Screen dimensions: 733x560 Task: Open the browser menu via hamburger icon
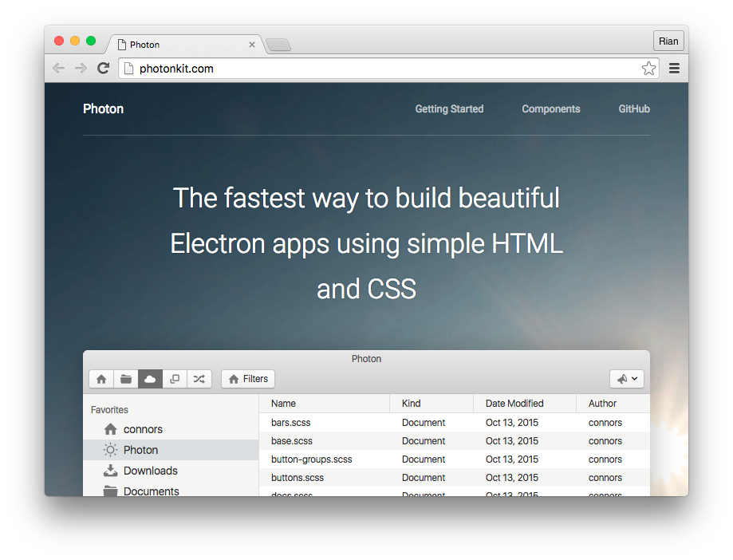pos(674,69)
